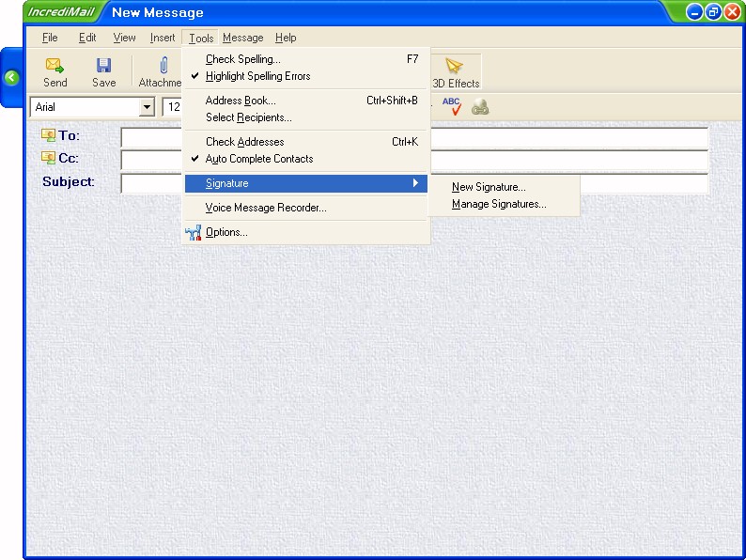Open Voice Message Recorder... entry
The height and width of the screenshot is (560, 746).
(306, 208)
